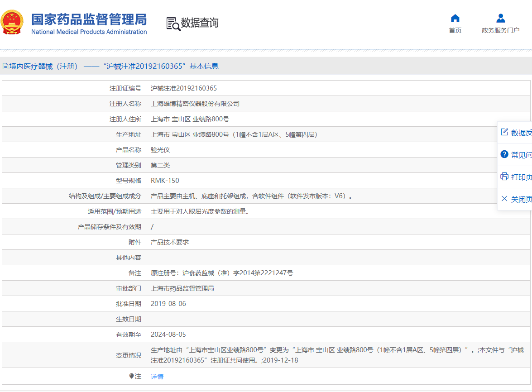Click the 管理类别 row label
Screen dimensions: 532x392
(x=128, y=165)
